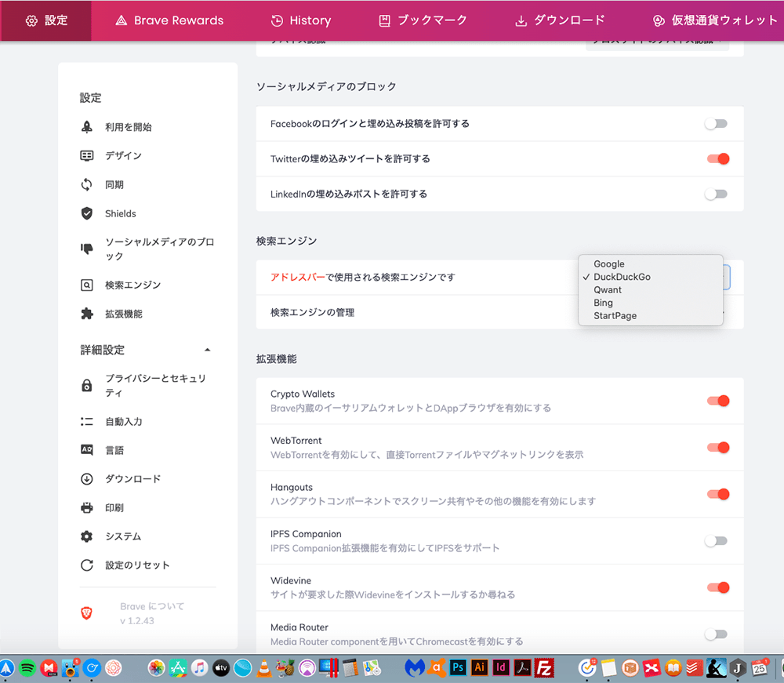Enable the IPFS Companion toggle

point(716,540)
